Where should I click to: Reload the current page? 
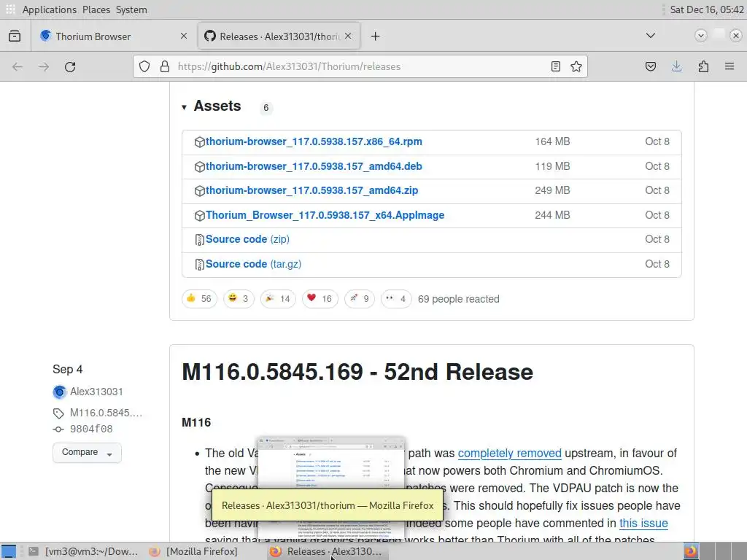click(70, 66)
